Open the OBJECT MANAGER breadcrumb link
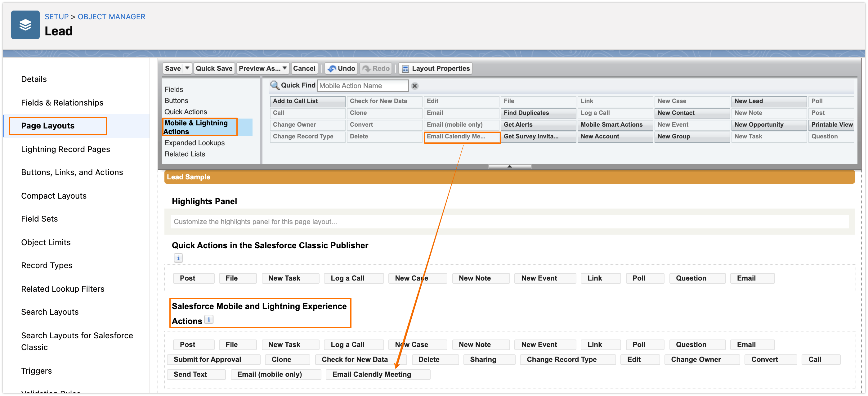868x396 pixels. tap(111, 16)
